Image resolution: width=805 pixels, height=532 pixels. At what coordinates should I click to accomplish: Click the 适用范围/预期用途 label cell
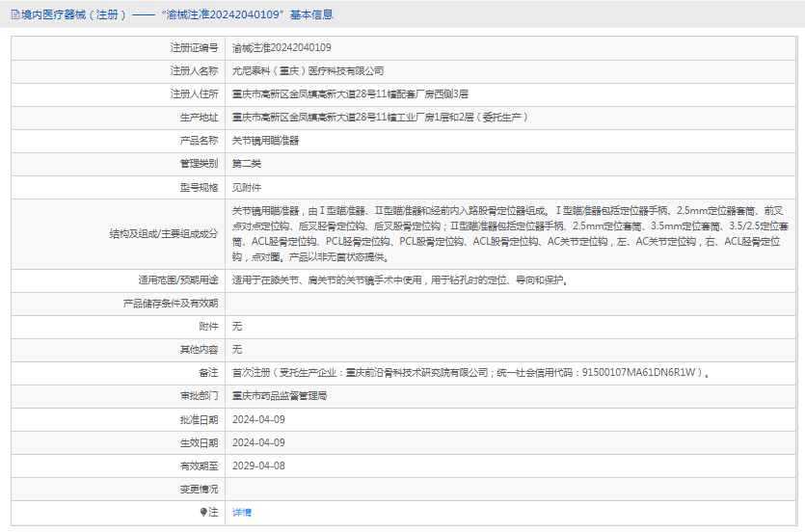(118, 280)
